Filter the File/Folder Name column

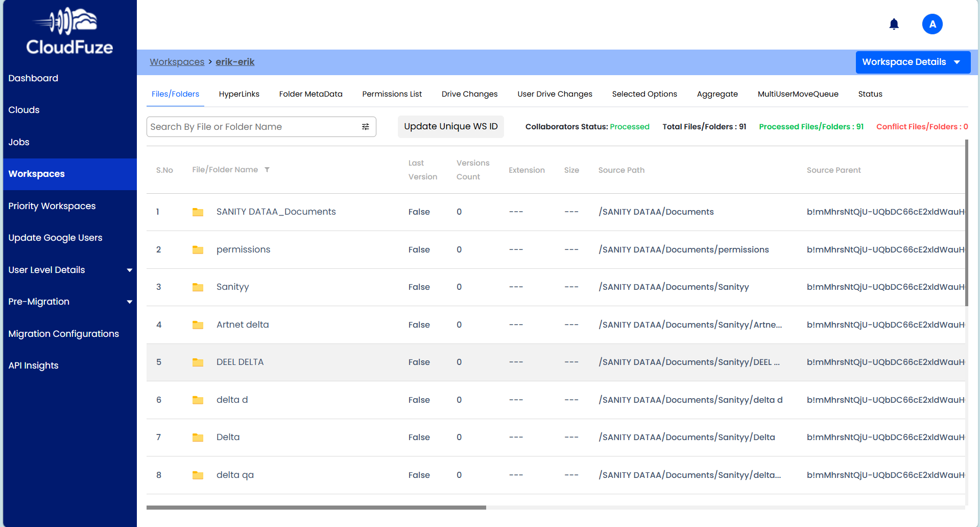(267, 170)
